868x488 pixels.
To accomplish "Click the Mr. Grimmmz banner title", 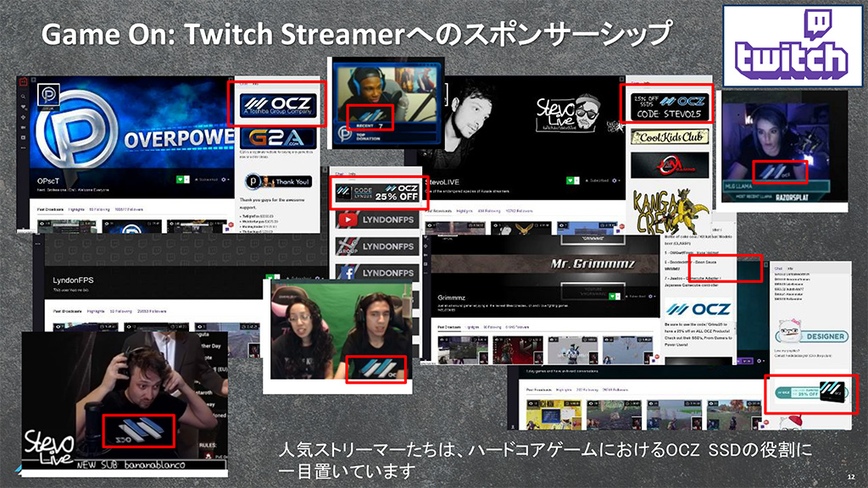I will (592, 264).
